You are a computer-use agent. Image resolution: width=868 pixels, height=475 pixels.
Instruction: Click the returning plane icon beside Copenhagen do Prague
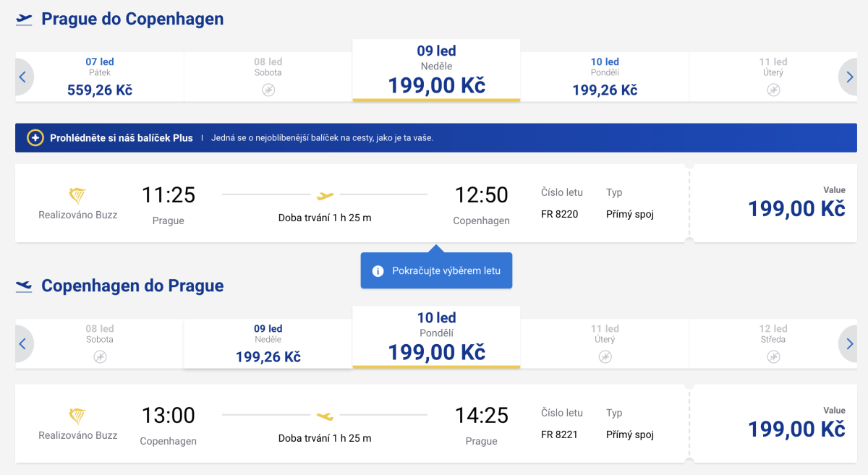(25, 286)
